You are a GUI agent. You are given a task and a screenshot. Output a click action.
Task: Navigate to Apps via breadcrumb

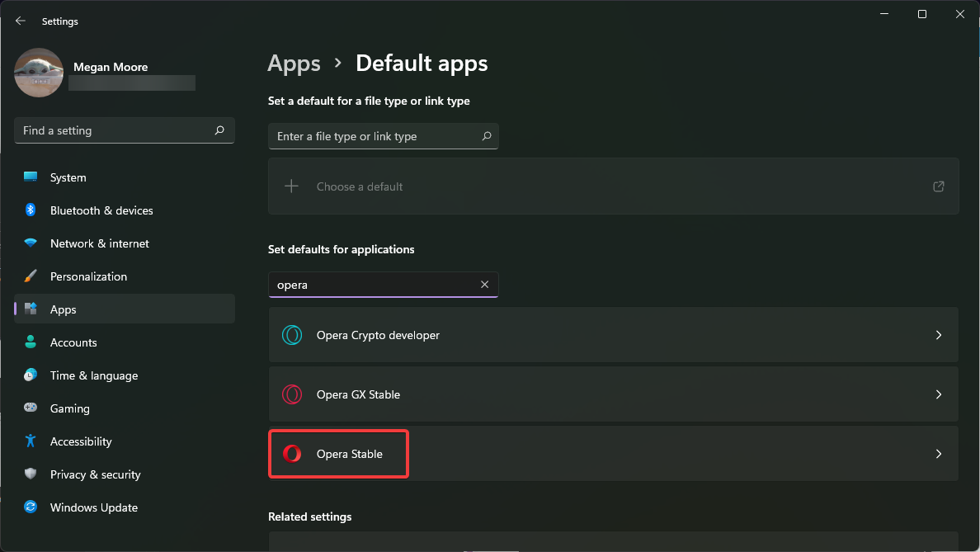pos(294,64)
